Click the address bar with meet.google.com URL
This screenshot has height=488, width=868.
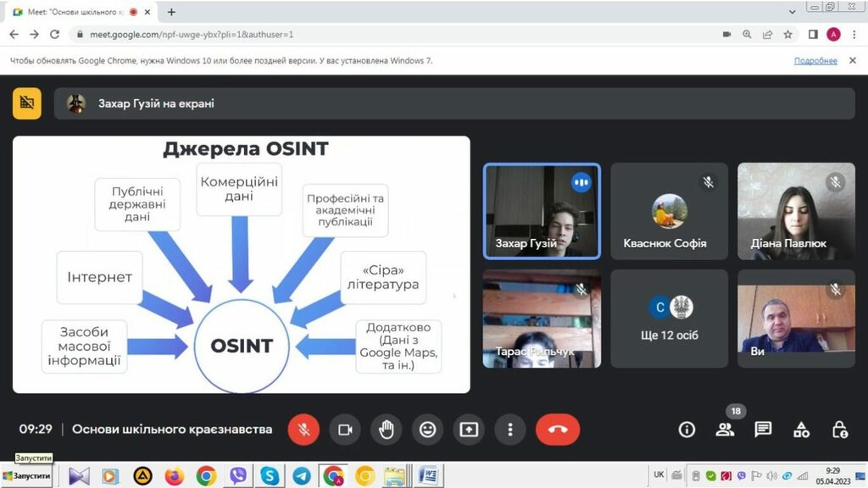(x=339, y=35)
